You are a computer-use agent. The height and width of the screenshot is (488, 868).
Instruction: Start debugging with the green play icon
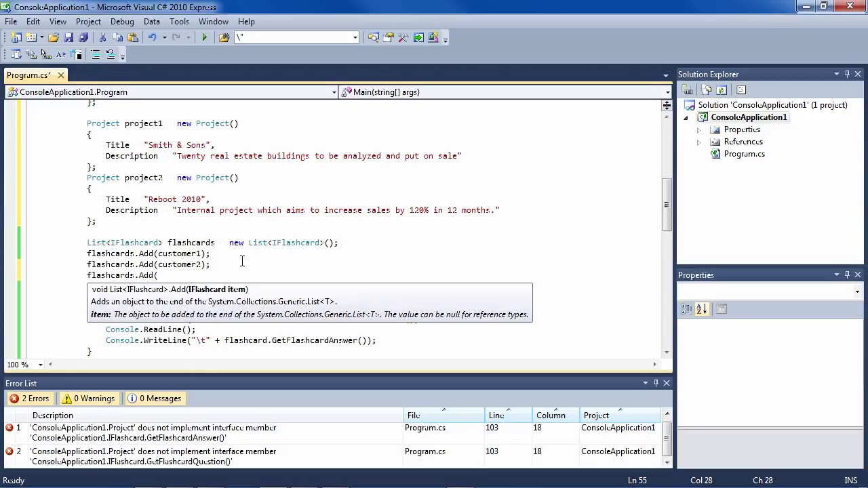point(204,38)
